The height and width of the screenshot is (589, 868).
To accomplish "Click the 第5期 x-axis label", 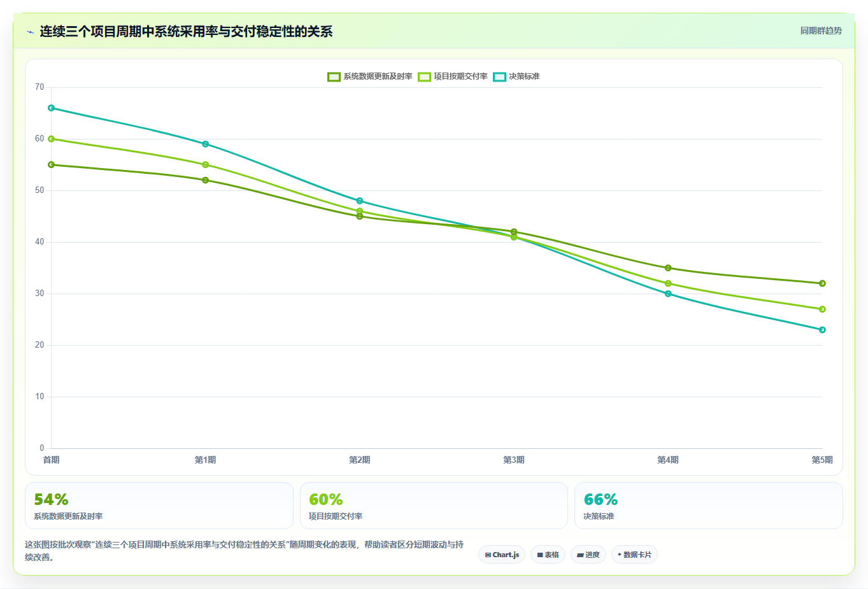I will pos(822,460).
